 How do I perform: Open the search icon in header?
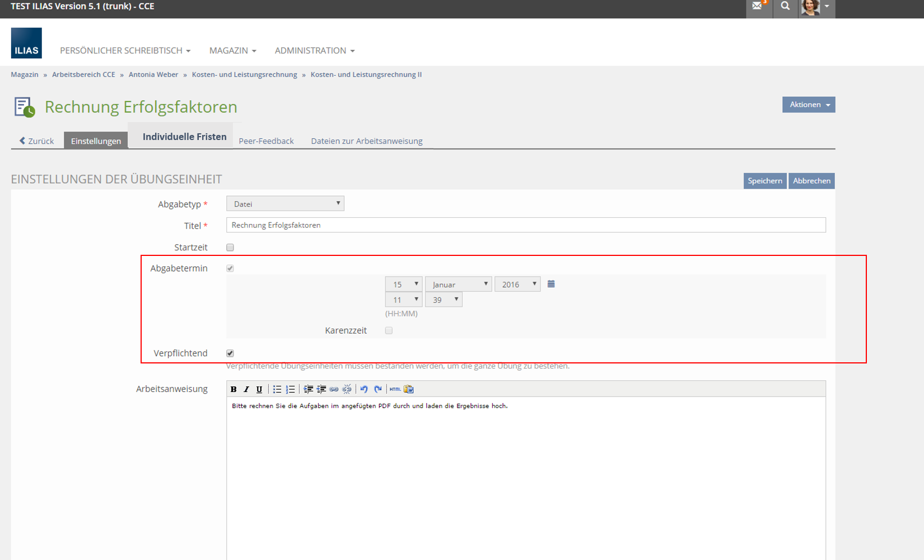pos(785,6)
